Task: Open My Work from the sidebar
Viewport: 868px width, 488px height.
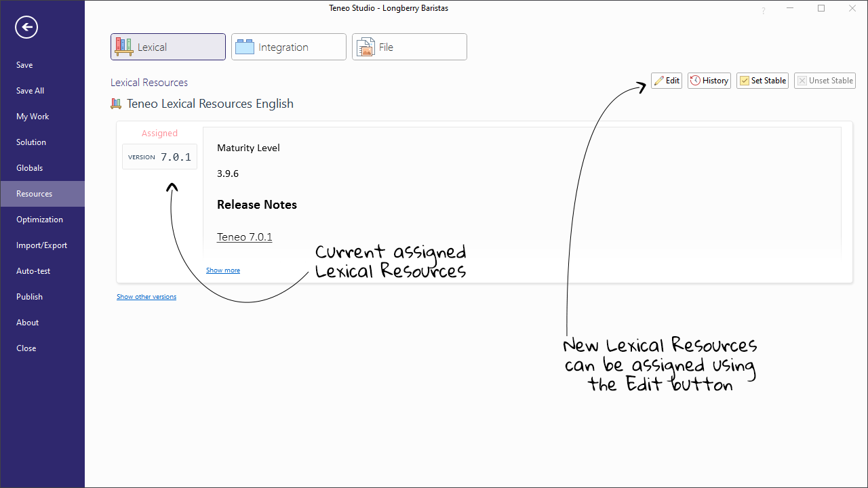Action: point(42,117)
